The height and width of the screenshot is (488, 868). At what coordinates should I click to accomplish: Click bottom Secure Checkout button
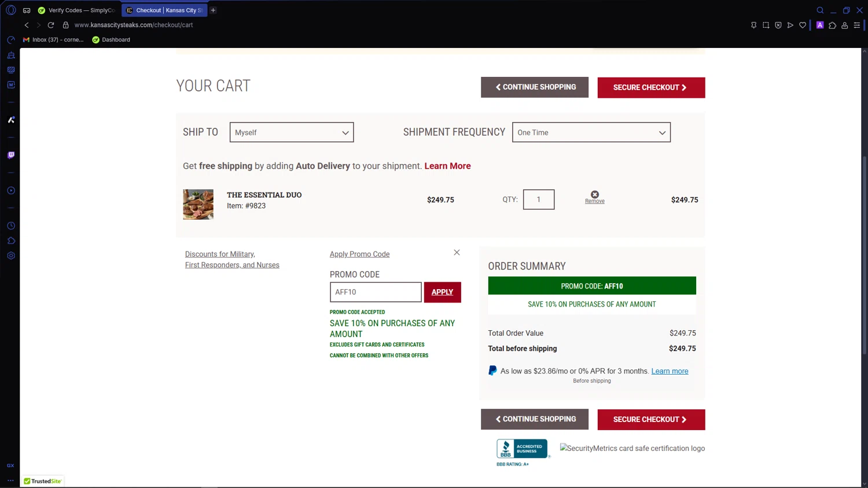coord(651,420)
